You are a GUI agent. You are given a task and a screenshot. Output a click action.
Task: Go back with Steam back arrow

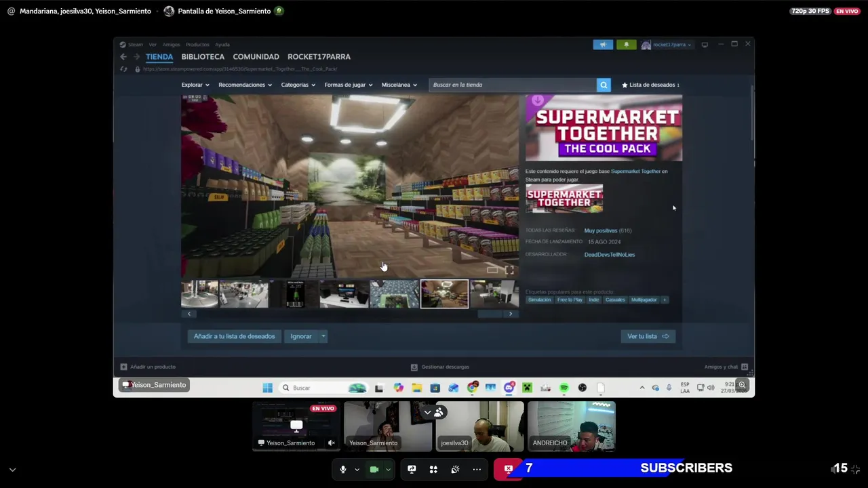pyautogui.click(x=123, y=57)
